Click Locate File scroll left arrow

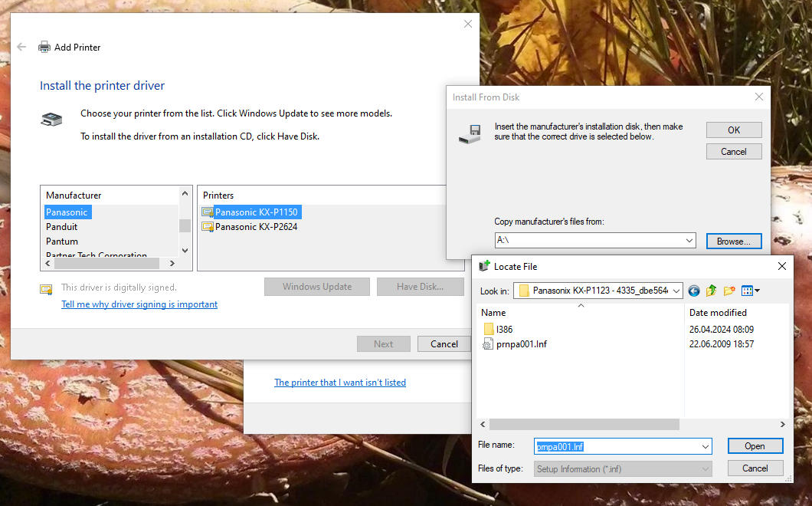[x=483, y=424]
